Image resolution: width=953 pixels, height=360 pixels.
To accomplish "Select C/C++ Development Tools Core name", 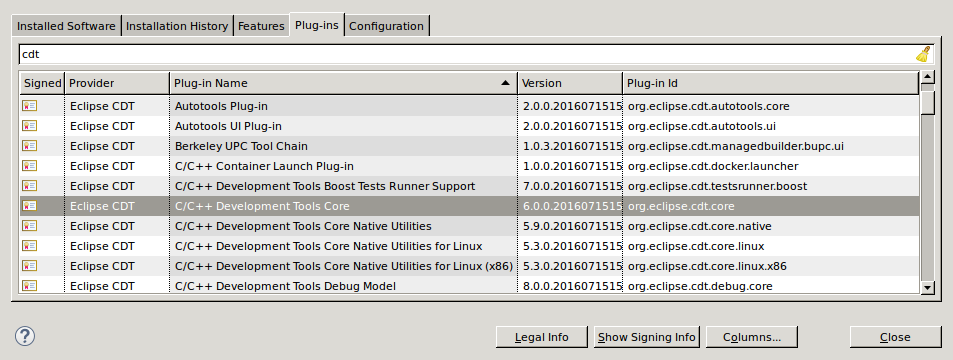I will click(262, 206).
